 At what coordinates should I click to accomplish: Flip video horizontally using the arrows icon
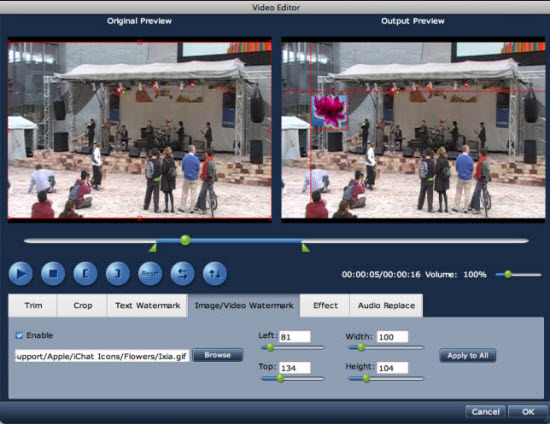[x=182, y=274]
